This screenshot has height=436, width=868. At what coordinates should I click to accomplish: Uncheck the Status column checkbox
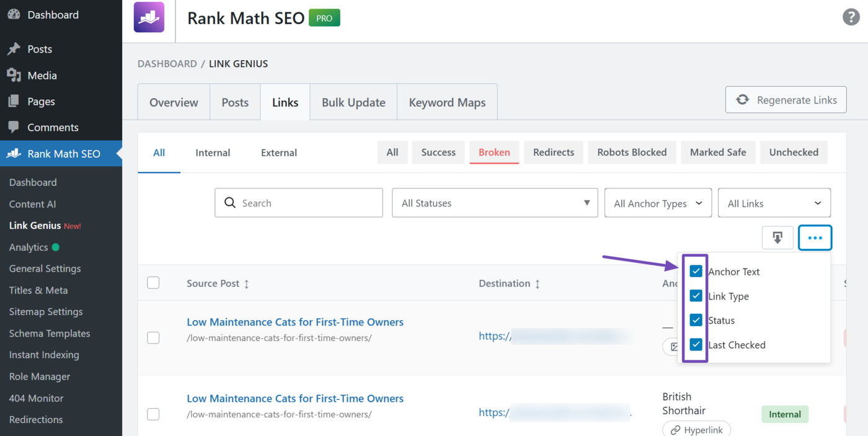tap(696, 320)
